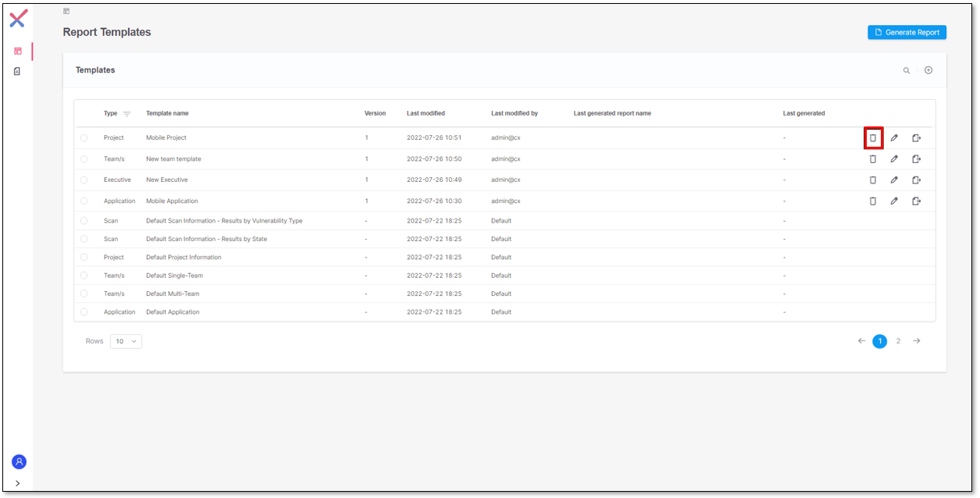Open search in Templates panel

[x=907, y=71]
